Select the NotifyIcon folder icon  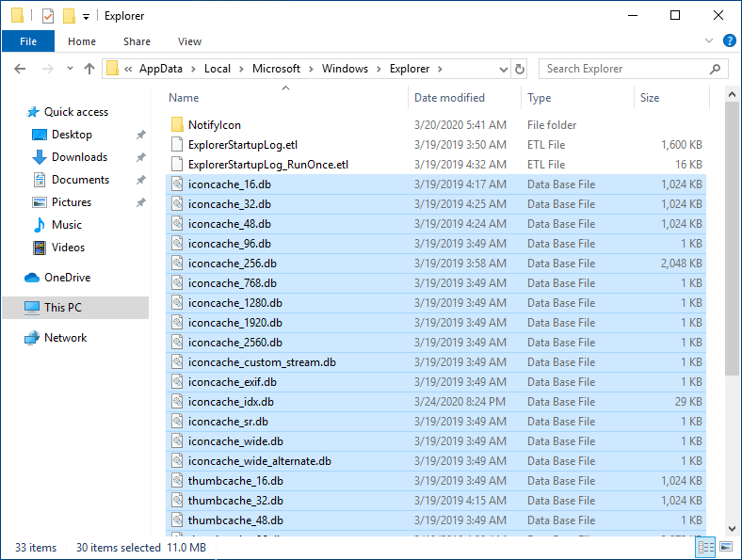click(x=177, y=125)
